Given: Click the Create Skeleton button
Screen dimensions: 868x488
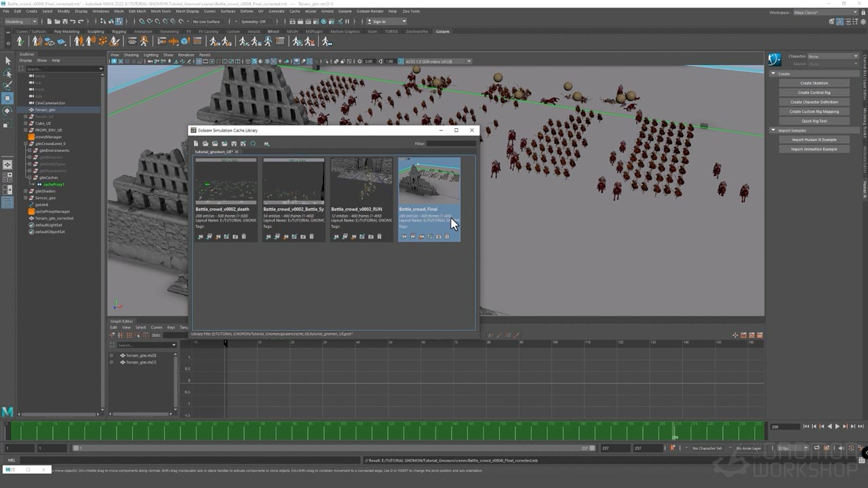Looking at the screenshot, I should tap(814, 83).
